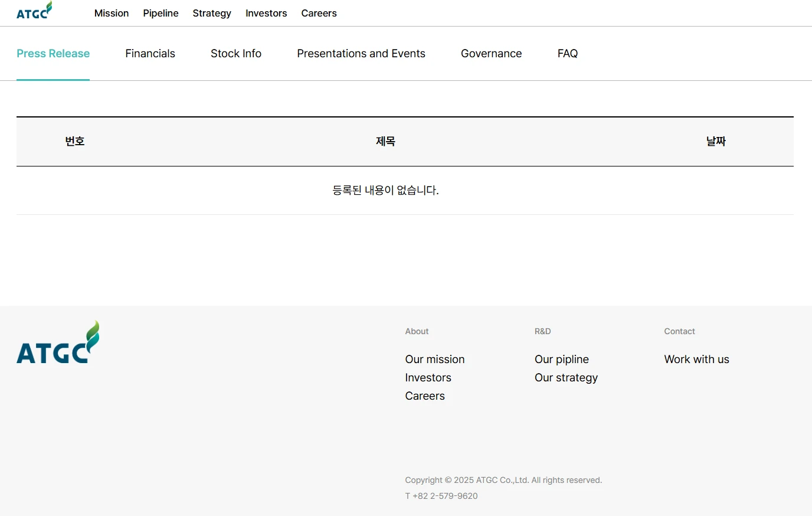This screenshot has width=812, height=516.
Task: Open the FAQ tab
Action: pyautogui.click(x=567, y=54)
